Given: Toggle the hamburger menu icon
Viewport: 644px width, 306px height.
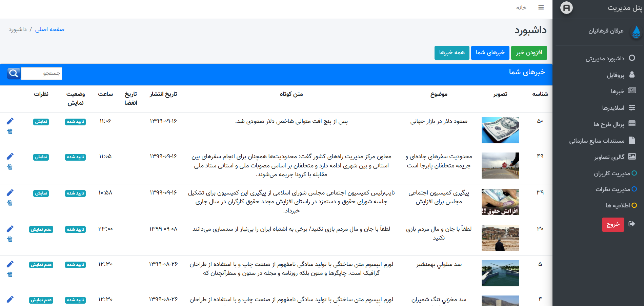Looking at the screenshot, I should [541, 7].
